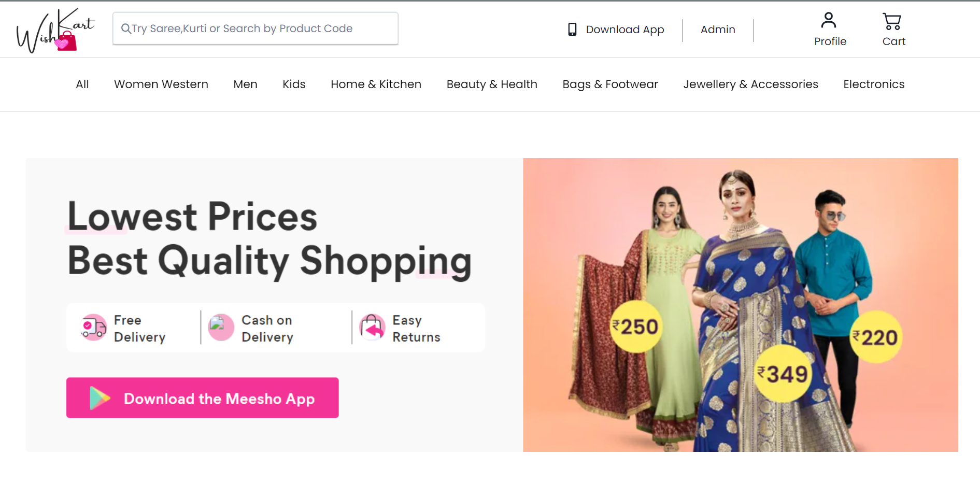Open the Profile user icon
The image size is (980, 482).
(x=829, y=21)
